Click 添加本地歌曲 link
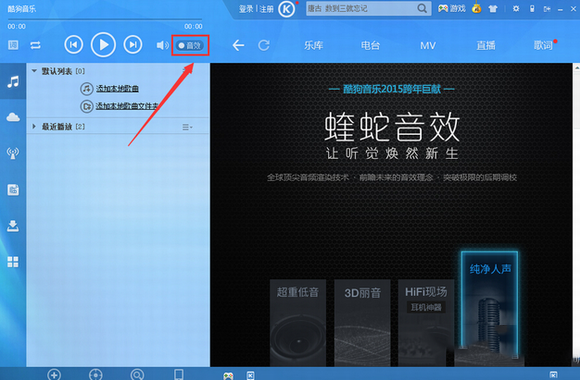Viewport: 580px width, 380px height. click(117, 88)
